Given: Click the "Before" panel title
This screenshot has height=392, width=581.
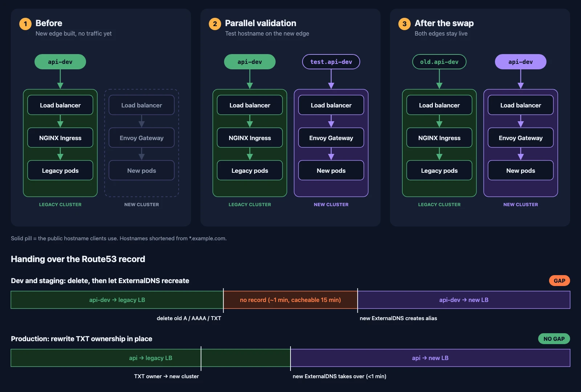Looking at the screenshot, I should [49, 23].
